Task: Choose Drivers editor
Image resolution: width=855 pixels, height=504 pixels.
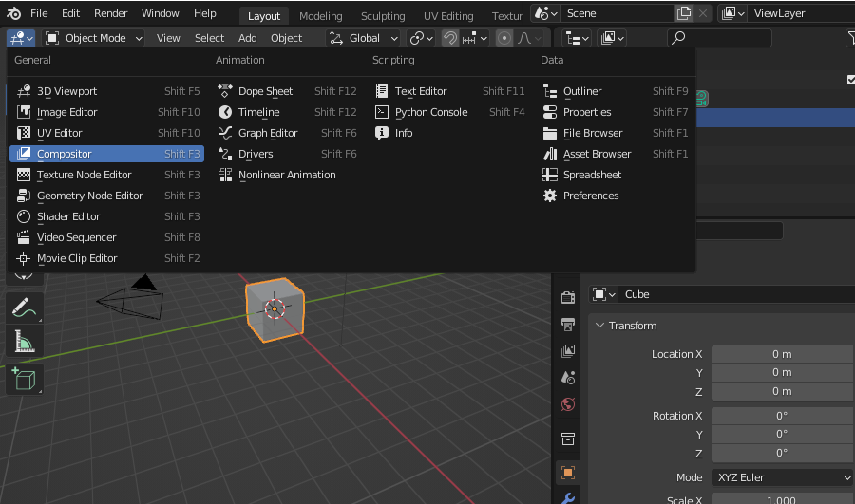Action: [287, 154]
